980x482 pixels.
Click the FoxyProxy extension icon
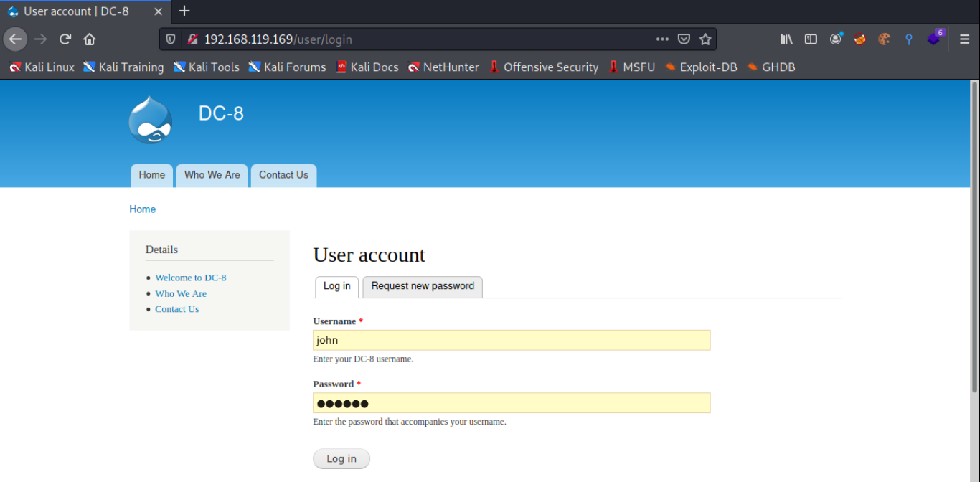click(x=859, y=39)
